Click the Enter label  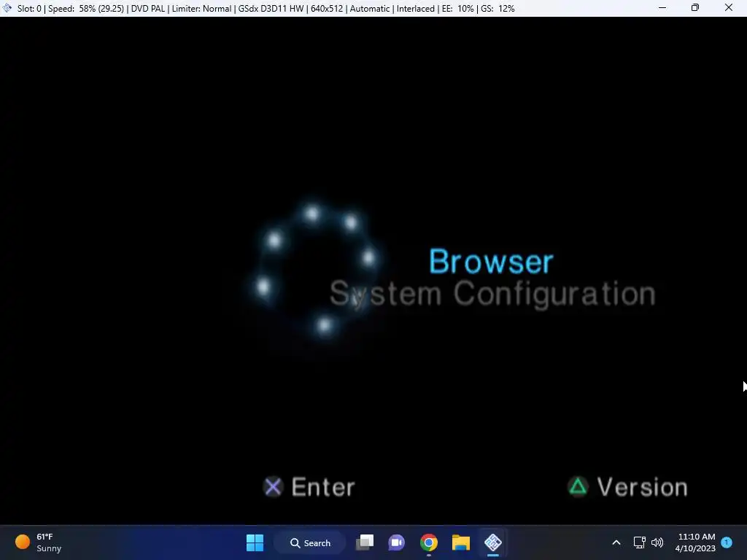[323, 487]
